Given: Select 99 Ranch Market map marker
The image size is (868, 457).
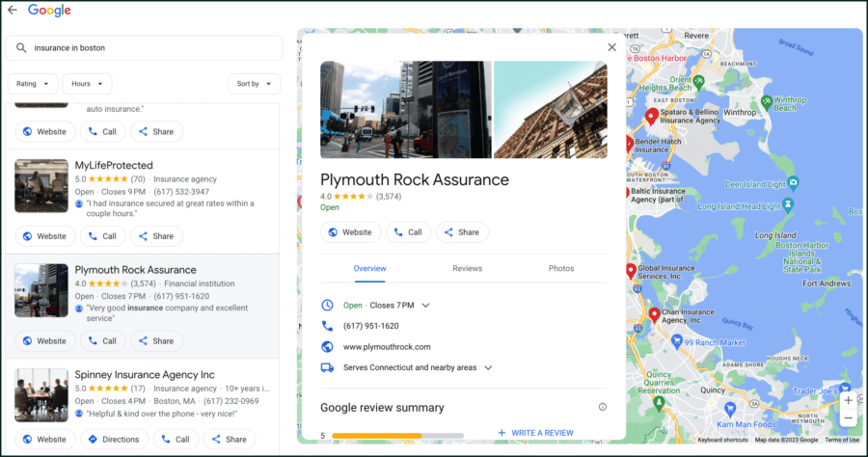Looking at the screenshot, I should 676,341.
